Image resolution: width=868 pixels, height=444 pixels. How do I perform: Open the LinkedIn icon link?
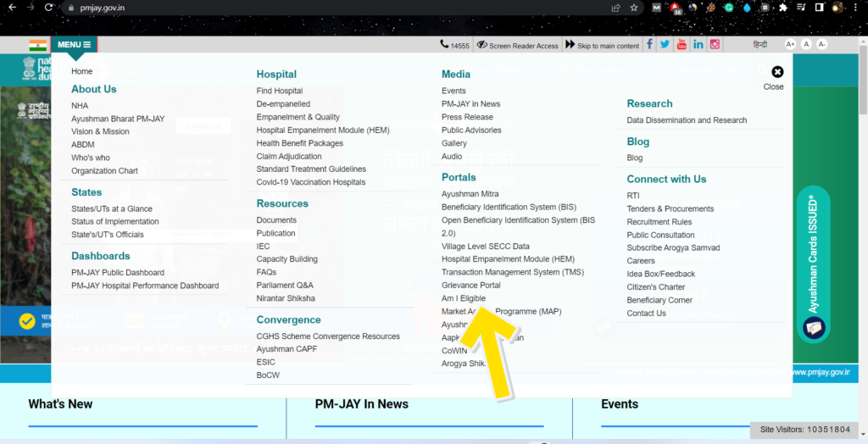coord(698,45)
